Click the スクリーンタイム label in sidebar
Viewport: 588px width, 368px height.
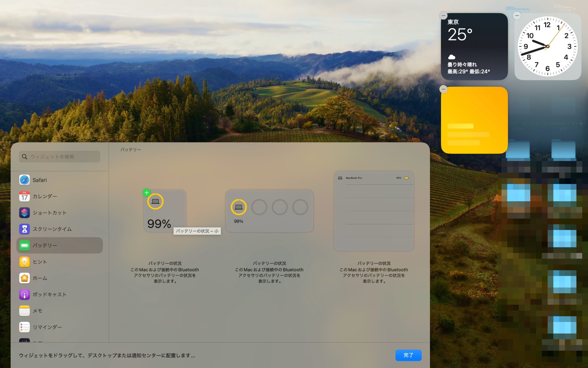pos(52,229)
